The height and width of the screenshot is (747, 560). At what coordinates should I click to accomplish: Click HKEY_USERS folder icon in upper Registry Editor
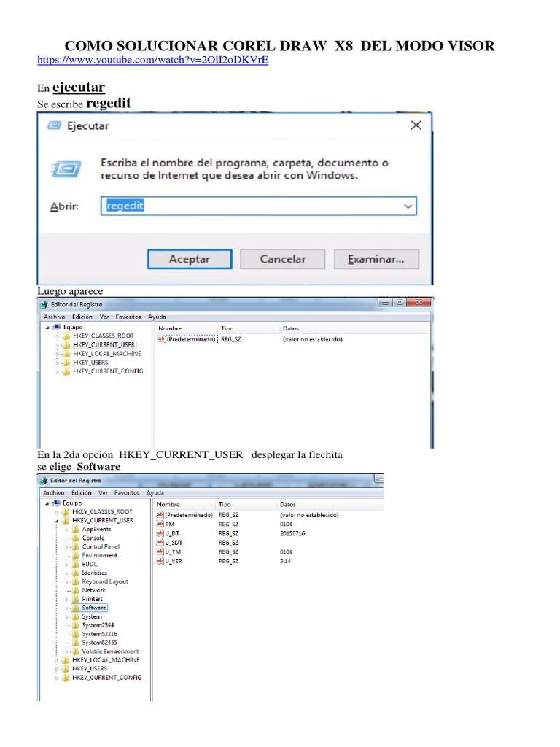(66, 363)
